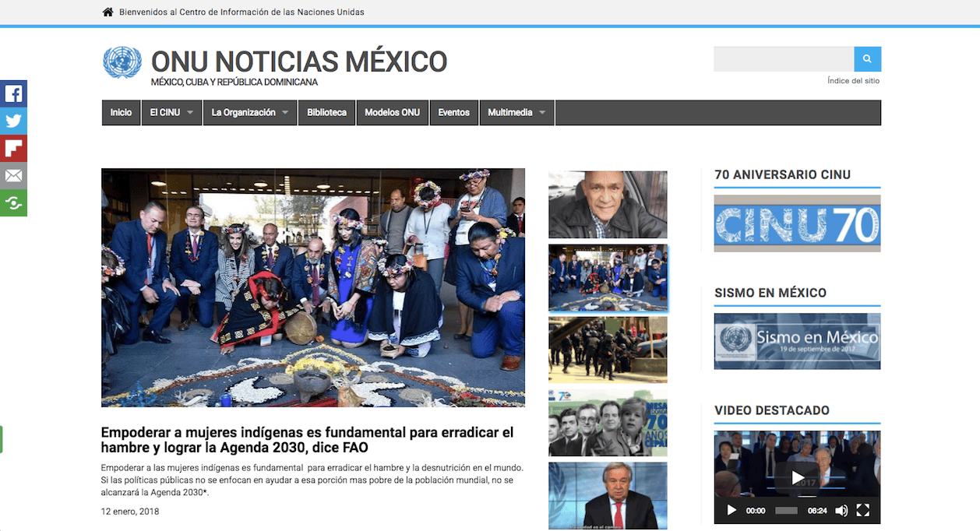Share page via Twitter icon

pos(13,121)
